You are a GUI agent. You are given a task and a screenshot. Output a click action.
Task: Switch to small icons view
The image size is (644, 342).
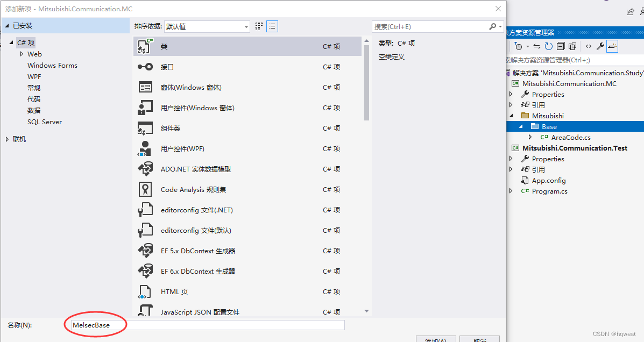click(x=259, y=26)
